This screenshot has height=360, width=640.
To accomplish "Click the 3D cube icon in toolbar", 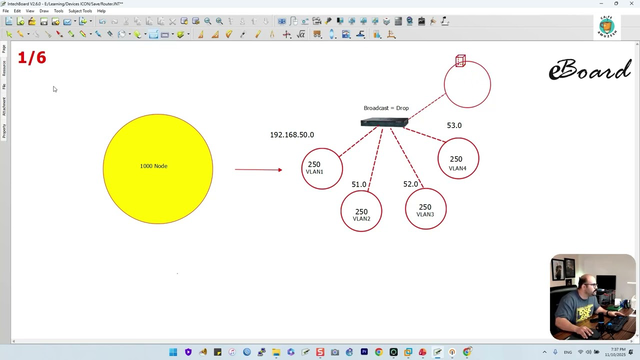I will click(x=387, y=21).
